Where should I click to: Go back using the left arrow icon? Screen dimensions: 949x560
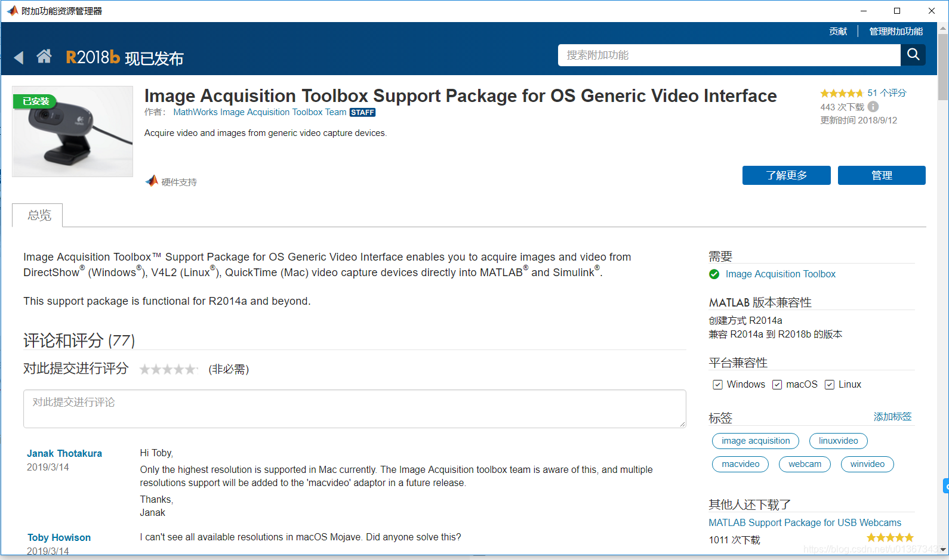point(19,57)
